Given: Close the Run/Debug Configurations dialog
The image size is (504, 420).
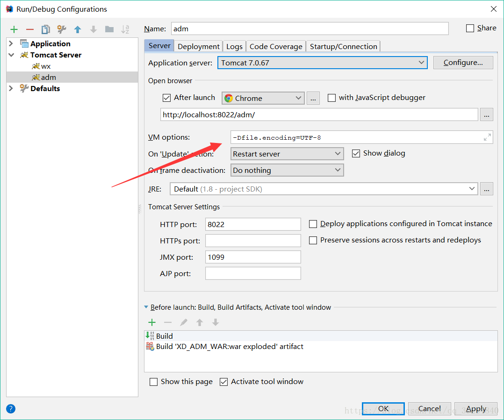Looking at the screenshot, I should pyautogui.click(x=494, y=9).
